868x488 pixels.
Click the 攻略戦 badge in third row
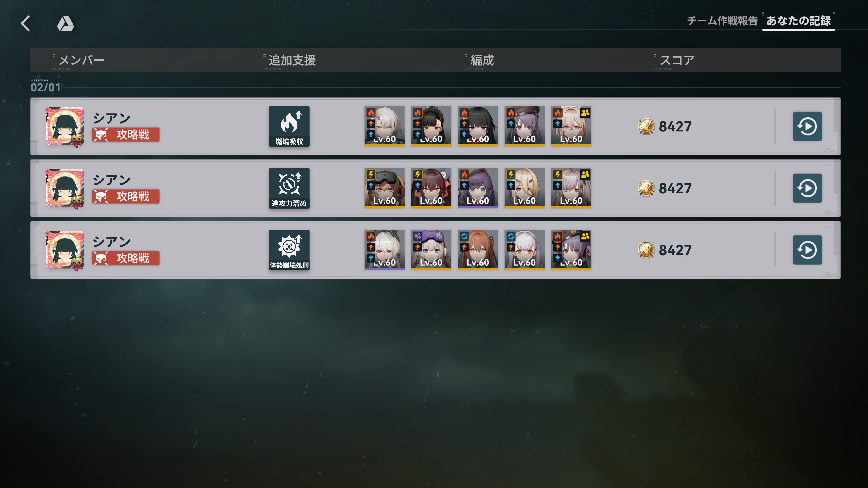[126, 258]
